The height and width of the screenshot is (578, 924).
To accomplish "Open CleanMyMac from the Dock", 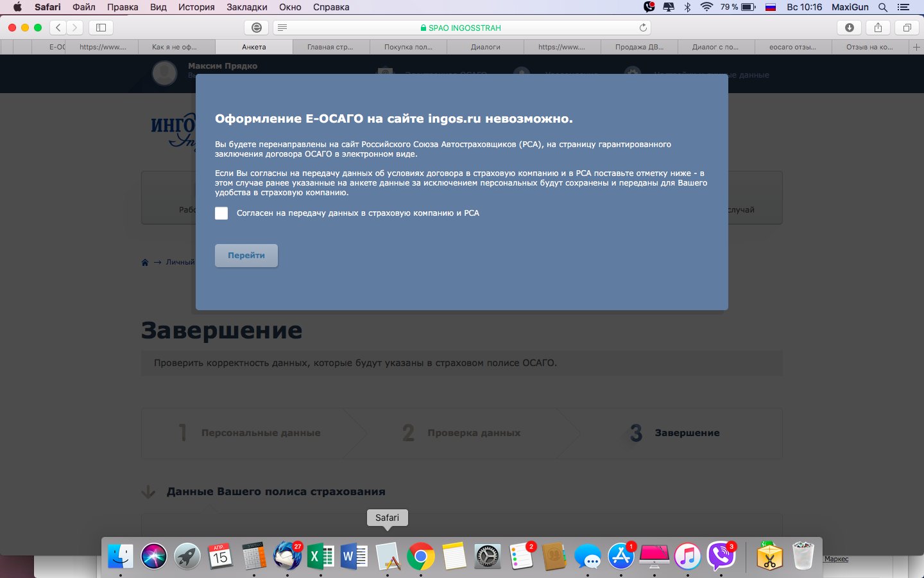I will pos(654,556).
